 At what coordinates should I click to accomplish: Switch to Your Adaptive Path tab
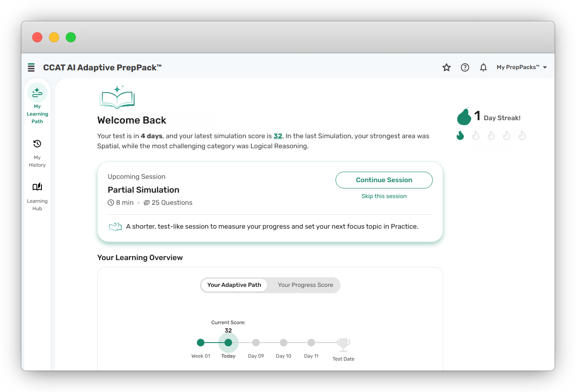(x=234, y=285)
